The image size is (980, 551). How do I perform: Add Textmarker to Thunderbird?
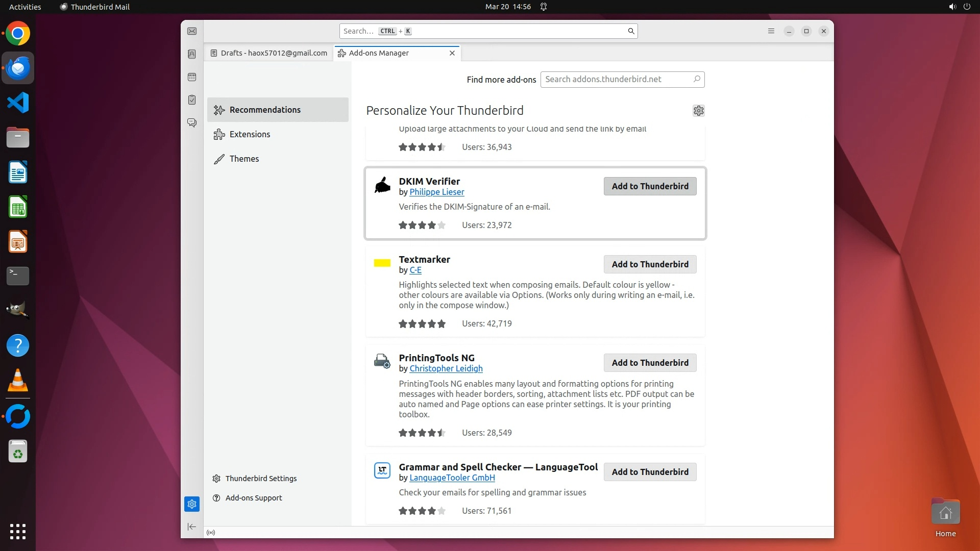[x=650, y=264]
